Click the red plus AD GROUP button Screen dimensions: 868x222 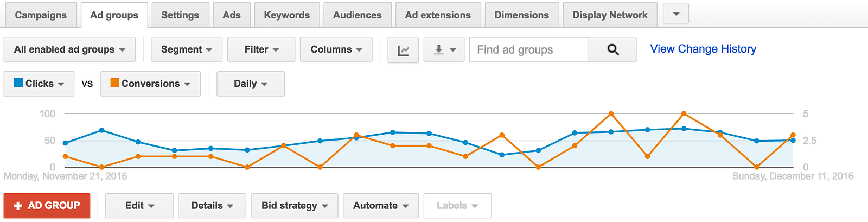coord(47,206)
